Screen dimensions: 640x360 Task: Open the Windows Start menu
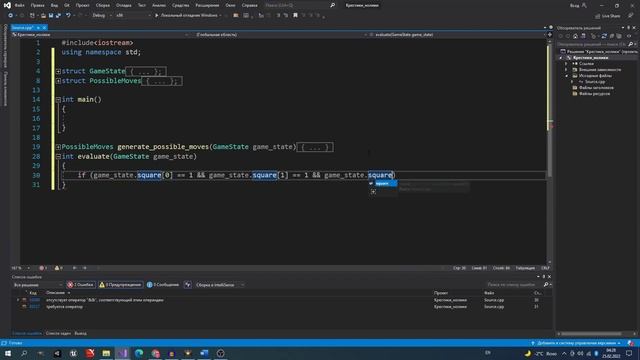[8, 353]
